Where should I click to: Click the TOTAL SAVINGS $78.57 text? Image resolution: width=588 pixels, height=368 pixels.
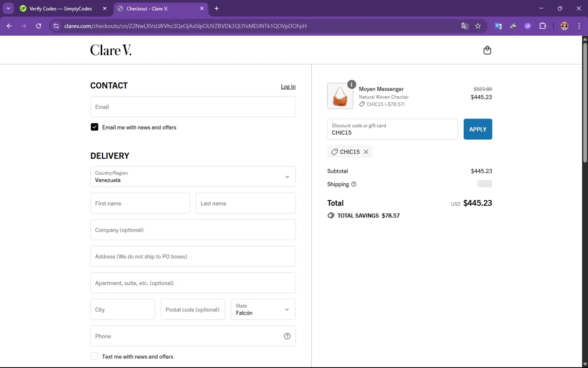click(x=368, y=216)
